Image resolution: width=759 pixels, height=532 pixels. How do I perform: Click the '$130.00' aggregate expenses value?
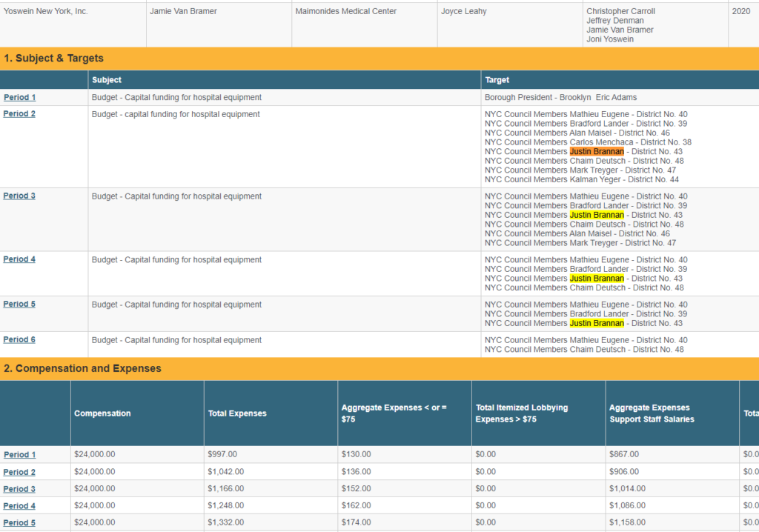357,454
